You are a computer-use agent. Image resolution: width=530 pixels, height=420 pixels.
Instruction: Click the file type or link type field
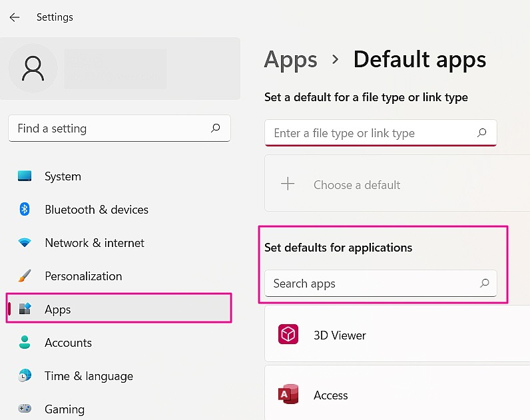373,133
